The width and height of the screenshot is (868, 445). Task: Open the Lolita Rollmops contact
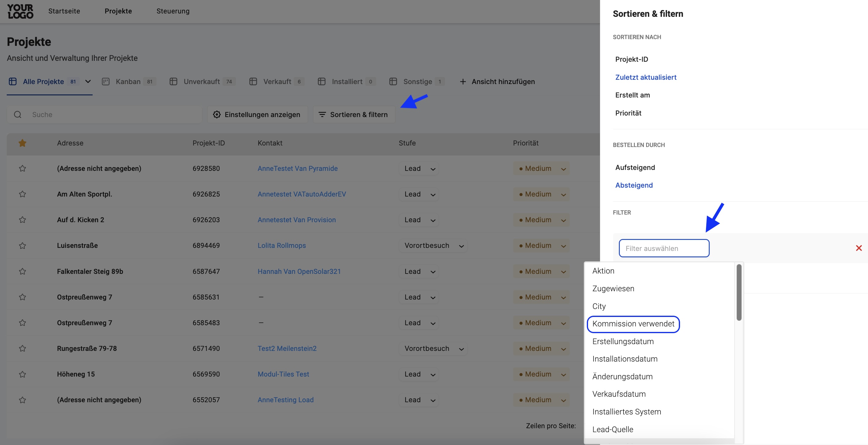click(x=282, y=246)
